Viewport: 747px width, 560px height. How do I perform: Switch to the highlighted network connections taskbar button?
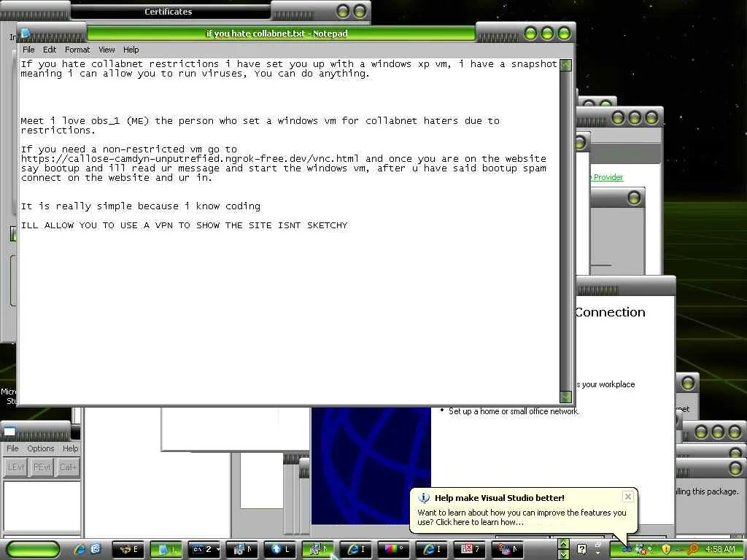[318, 549]
